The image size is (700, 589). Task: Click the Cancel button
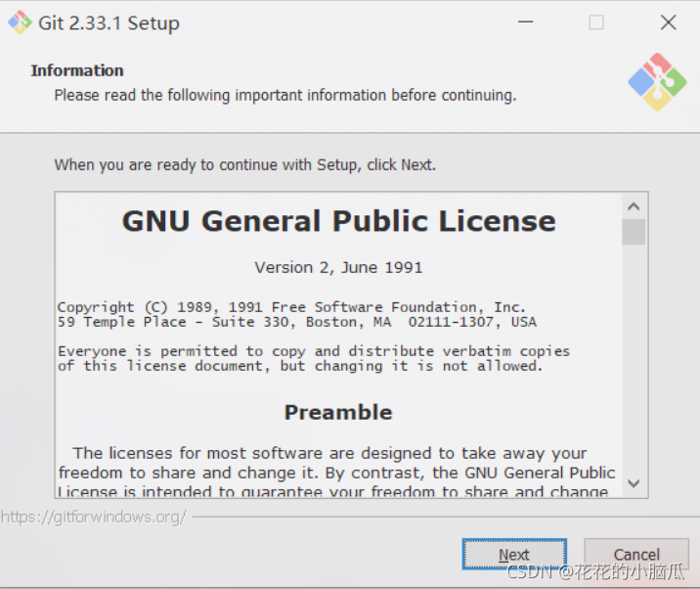tap(636, 554)
